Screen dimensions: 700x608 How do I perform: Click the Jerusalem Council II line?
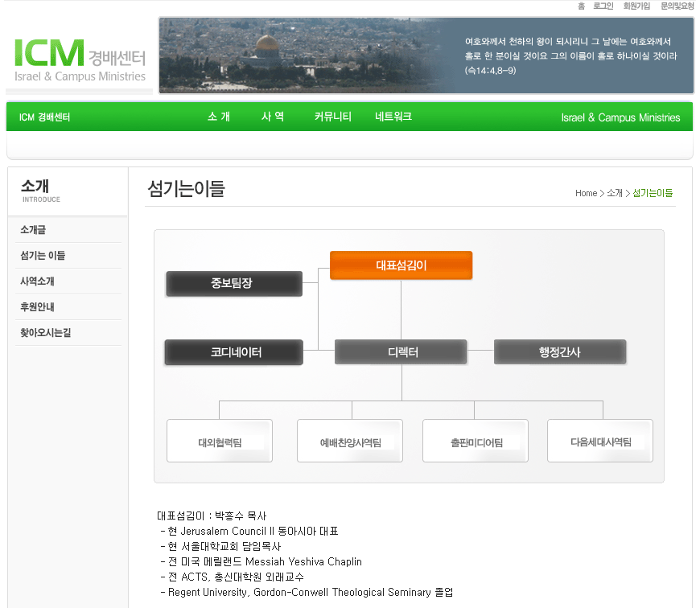pyautogui.click(x=249, y=532)
